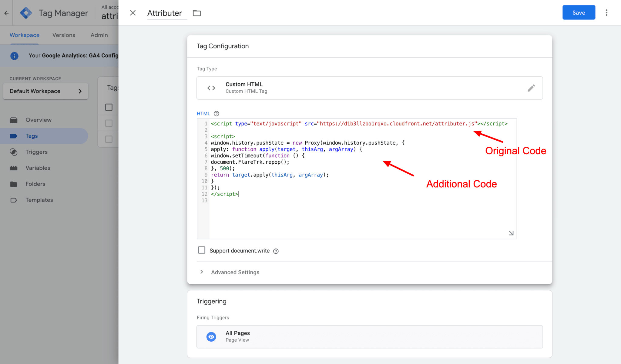Select Tags in the sidebar
The width and height of the screenshot is (621, 364).
pos(44,136)
